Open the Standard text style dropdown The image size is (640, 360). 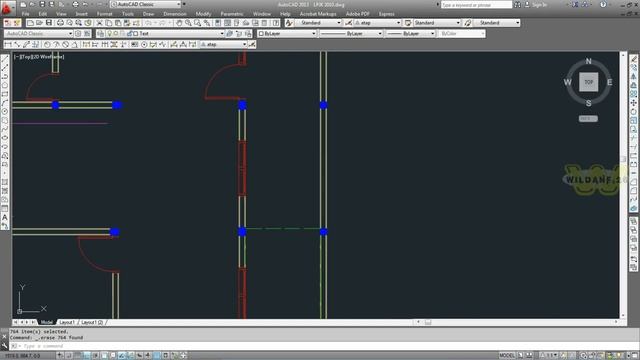tap(318, 23)
